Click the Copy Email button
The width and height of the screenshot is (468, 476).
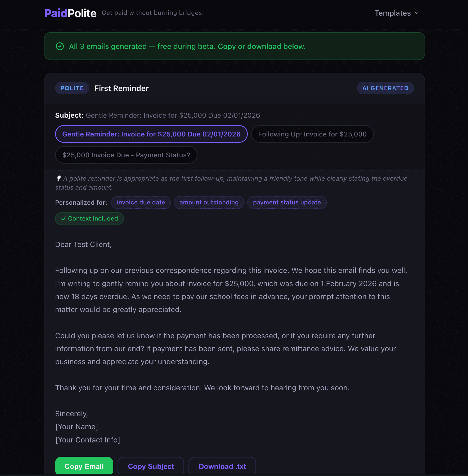click(x=84, y=466)
